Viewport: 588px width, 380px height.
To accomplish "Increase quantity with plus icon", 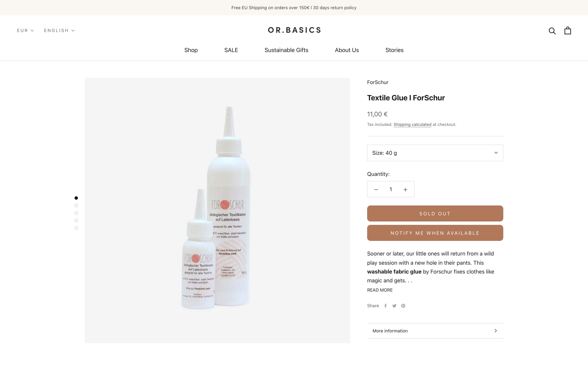I will (x=405, y=189).
